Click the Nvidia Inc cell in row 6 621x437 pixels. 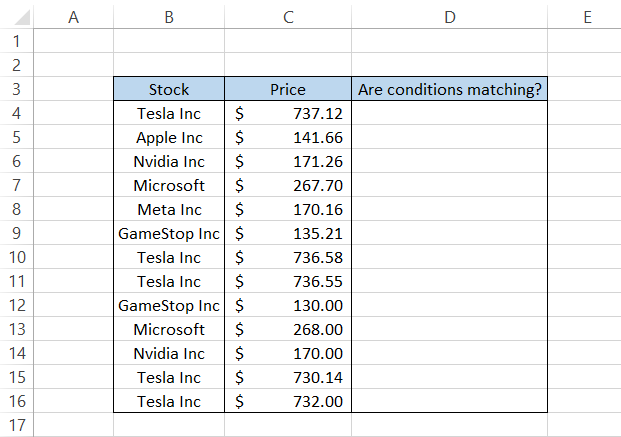click(x=169, y=162)
